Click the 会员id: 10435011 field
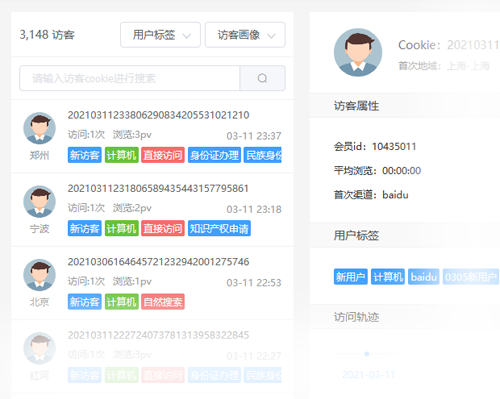This screenshot has height=399, width=500. 375,146
